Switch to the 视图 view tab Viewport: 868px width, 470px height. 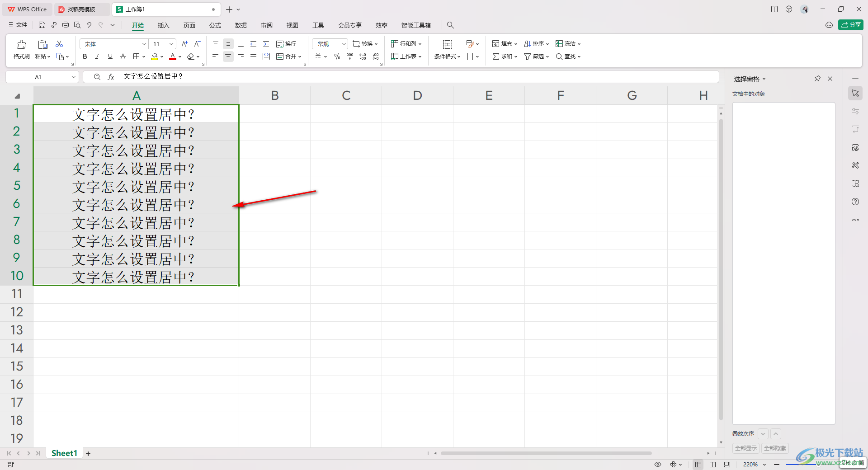[292, 25]
